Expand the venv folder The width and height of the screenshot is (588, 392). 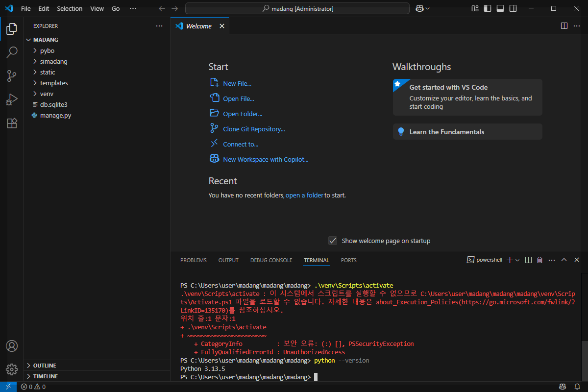[x=96, y=94]
